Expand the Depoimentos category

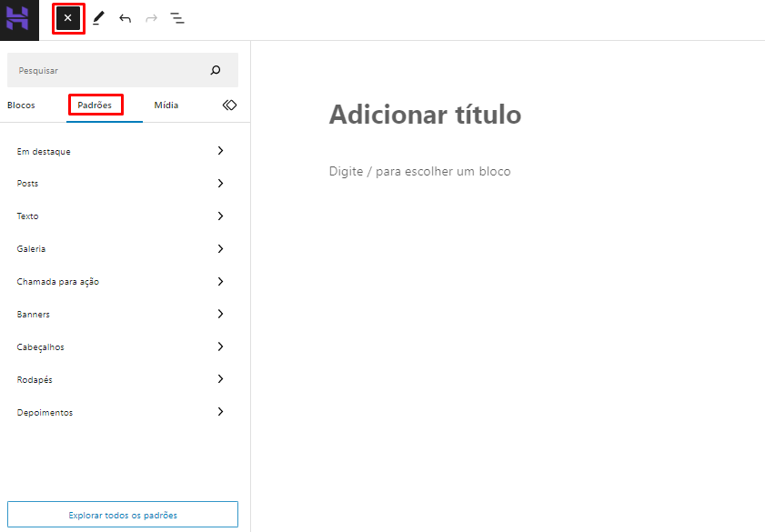(122, 412)
